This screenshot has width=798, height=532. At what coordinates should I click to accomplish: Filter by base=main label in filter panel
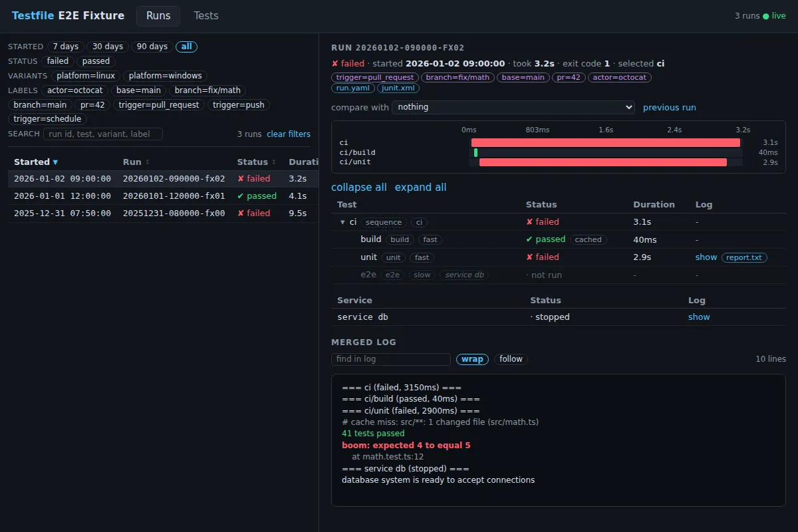[x=139, y=90]
